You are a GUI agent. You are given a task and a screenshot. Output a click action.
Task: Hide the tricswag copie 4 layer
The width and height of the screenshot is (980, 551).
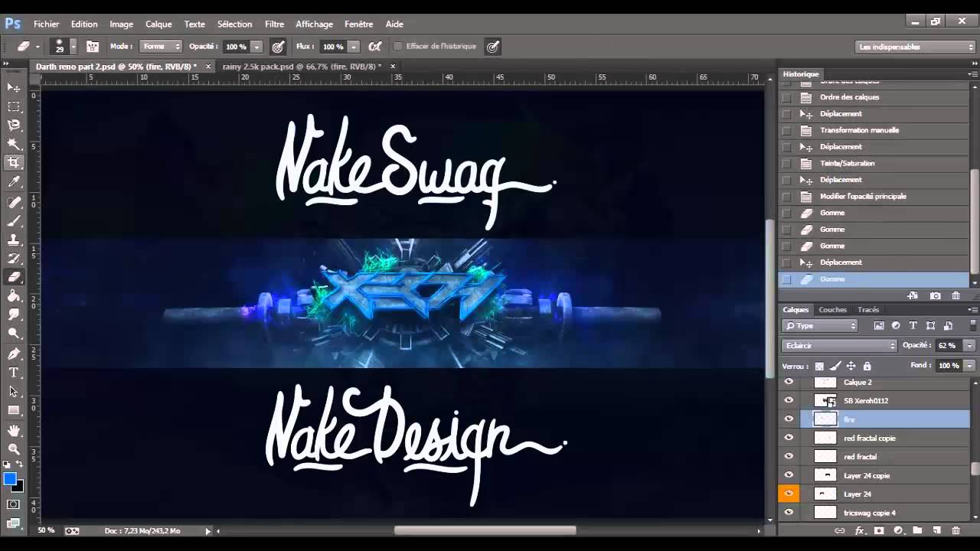tap(789, 513)
